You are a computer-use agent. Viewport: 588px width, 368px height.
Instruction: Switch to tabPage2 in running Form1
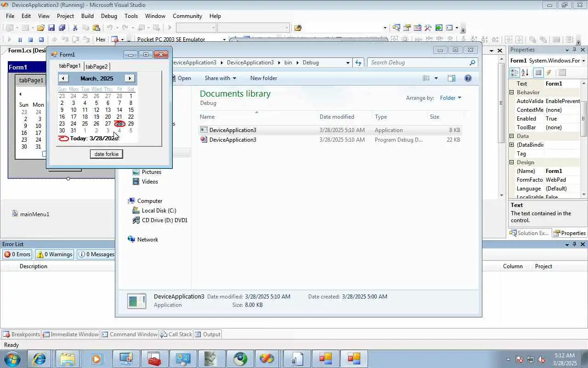tap(97, 67)
